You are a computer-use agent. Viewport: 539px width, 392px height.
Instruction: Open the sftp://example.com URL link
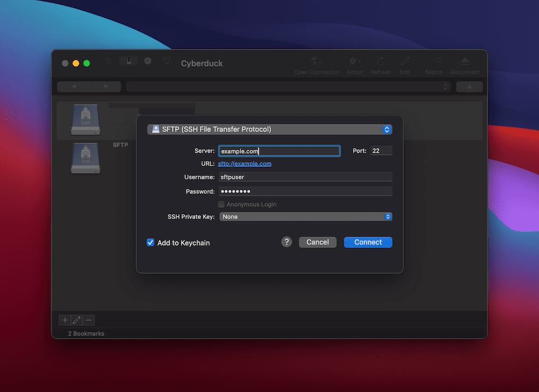(x=245, y=164)
